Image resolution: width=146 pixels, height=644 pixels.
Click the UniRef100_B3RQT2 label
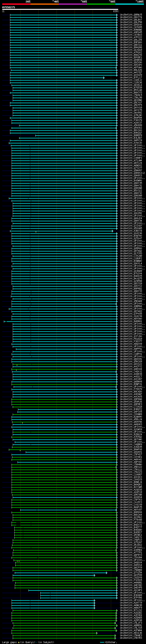(x=131, y=409)
